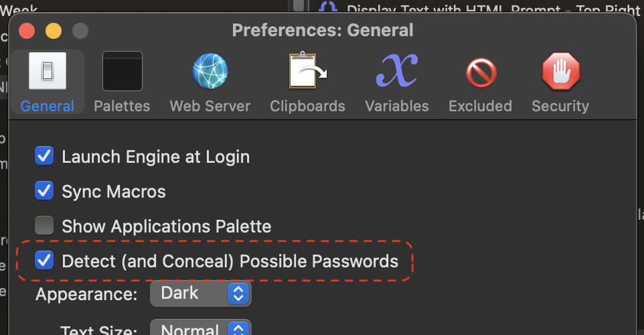Open the Clipboards preferences icon

(x=308, y=70)
